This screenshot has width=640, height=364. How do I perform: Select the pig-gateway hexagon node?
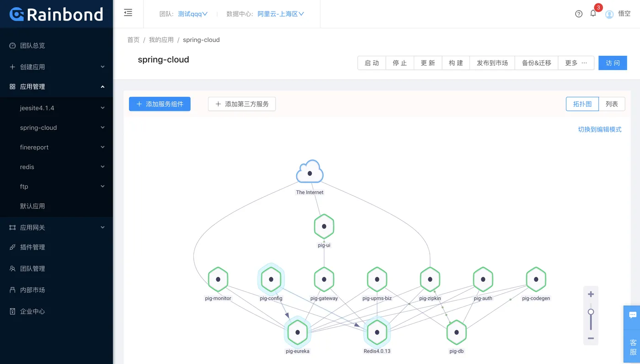[x=324, y=280]
